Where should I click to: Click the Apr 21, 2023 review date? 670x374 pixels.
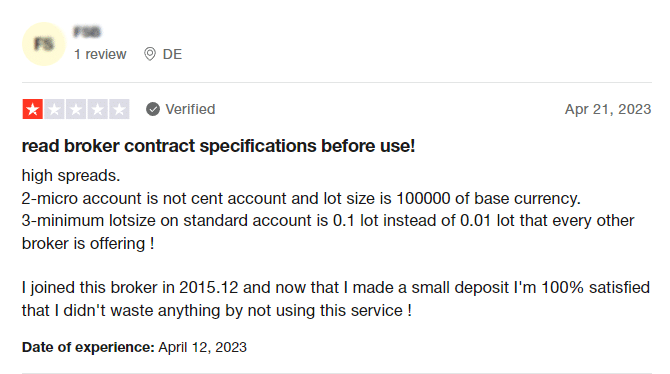pos(608,109)
